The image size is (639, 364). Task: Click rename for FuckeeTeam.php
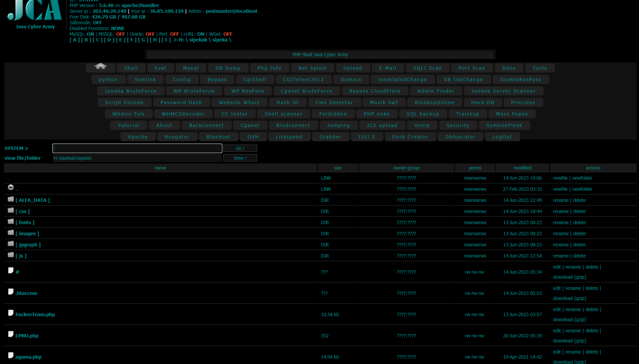[x=573, y=309]
